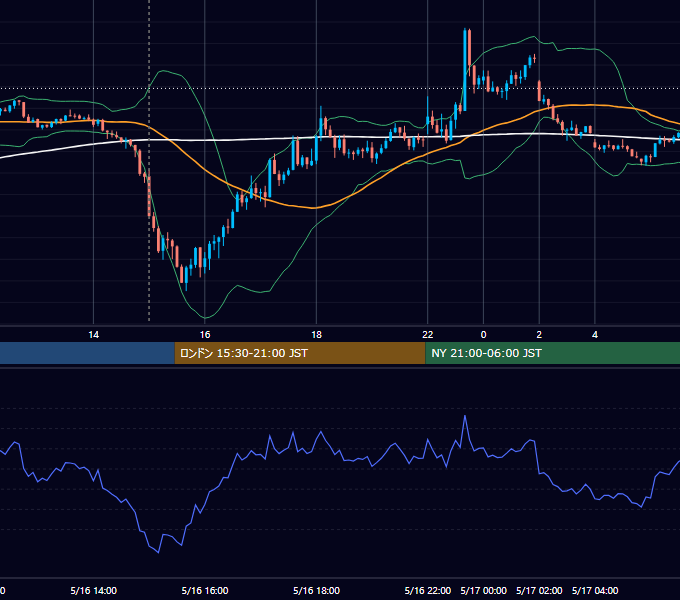Click the 5/16 16:00 time label
680x600 pixels.
(x=205, y=590)
